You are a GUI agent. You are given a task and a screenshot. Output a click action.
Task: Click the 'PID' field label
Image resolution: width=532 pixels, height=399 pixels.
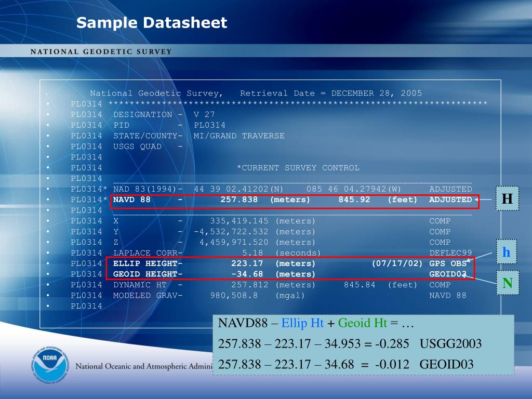pos(121,125)
